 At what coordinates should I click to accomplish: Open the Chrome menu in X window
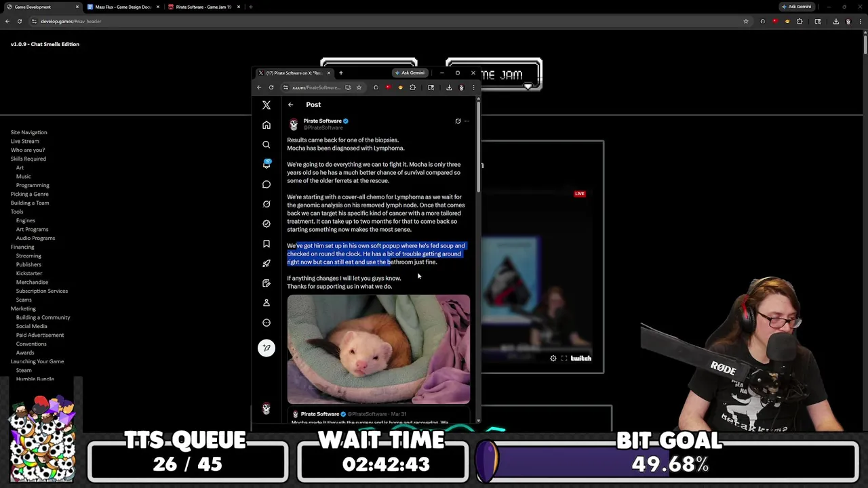473,87
